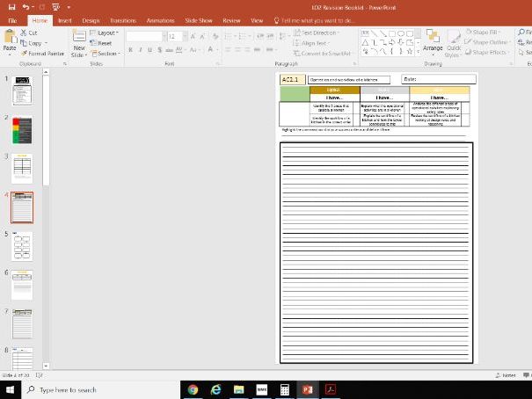This screenshot has width=532, height=399.
Task: Select slide 5 thumbnail in slide panel
Action: click(x=22, y=245)
